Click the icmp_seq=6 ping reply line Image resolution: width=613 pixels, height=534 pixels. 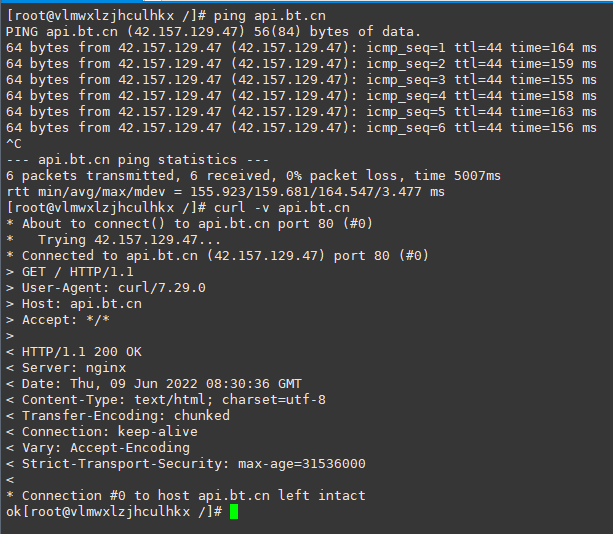click(x=300, y=128)
